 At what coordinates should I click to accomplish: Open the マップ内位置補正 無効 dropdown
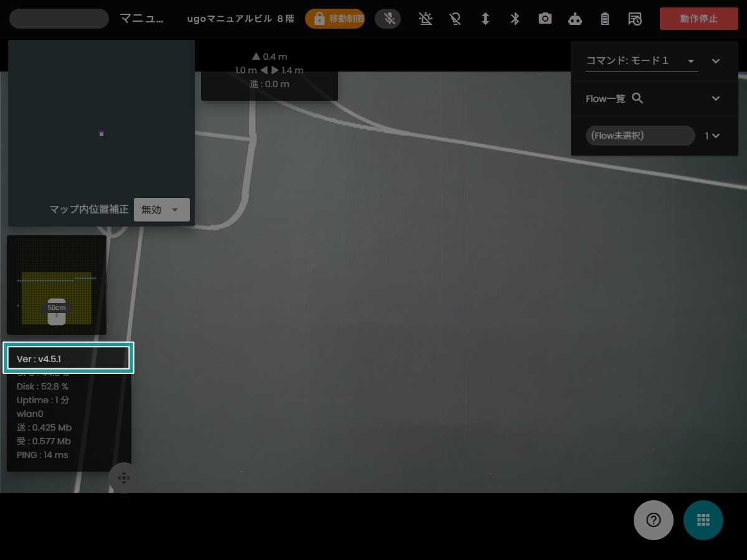coord(162,210)
